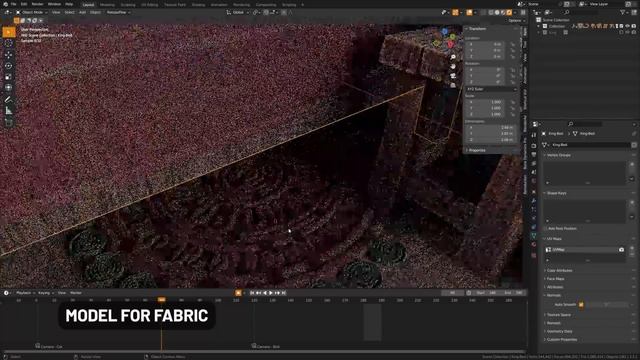
Task: Click the pan viewport hand icon
Action: coord(453,67)
